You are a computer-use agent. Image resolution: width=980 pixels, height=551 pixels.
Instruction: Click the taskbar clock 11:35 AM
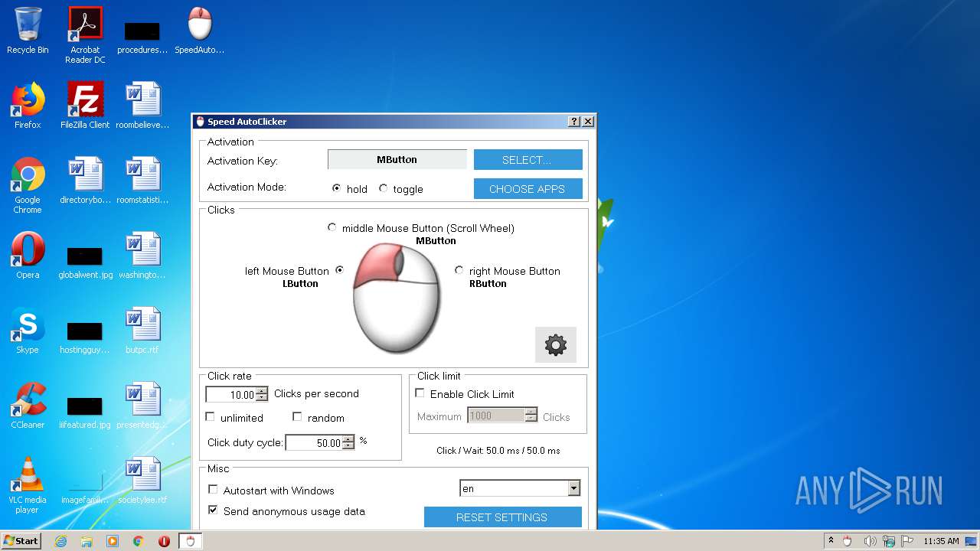tap(941, 541)
